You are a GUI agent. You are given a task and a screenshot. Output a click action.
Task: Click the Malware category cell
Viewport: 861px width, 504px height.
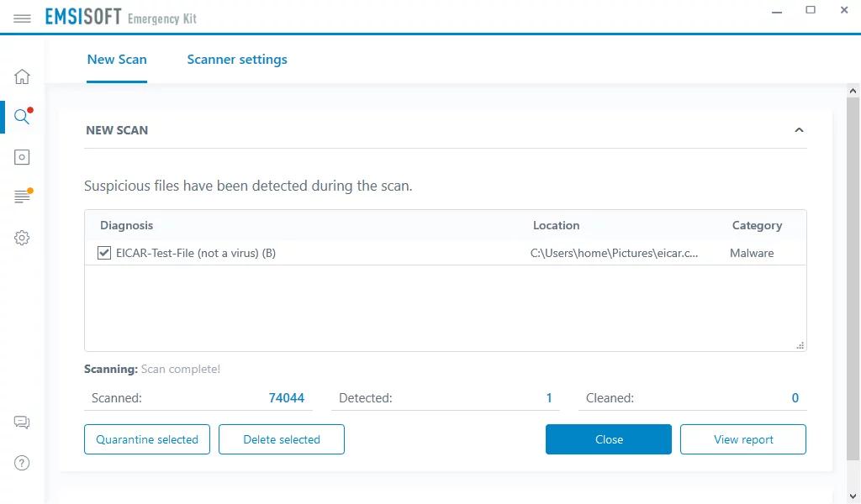752,253
